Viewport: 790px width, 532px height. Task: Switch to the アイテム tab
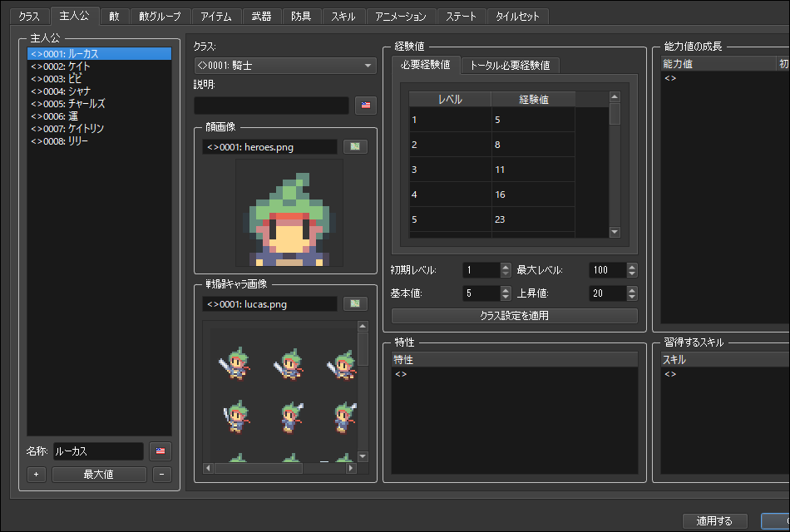(218, 17)
